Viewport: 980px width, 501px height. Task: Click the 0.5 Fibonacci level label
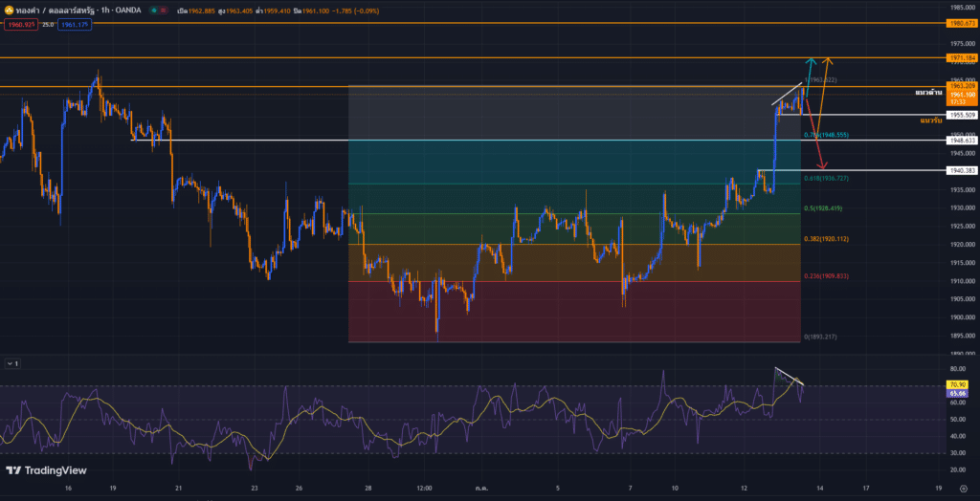pos(825,207)
